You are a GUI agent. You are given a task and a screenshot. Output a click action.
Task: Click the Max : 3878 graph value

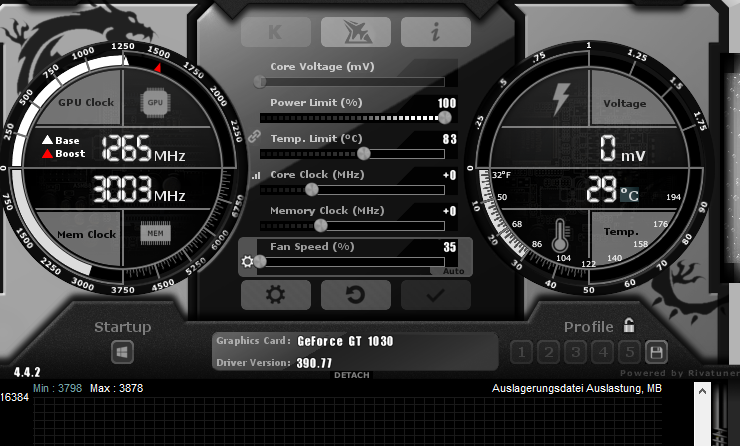[117, 388]
